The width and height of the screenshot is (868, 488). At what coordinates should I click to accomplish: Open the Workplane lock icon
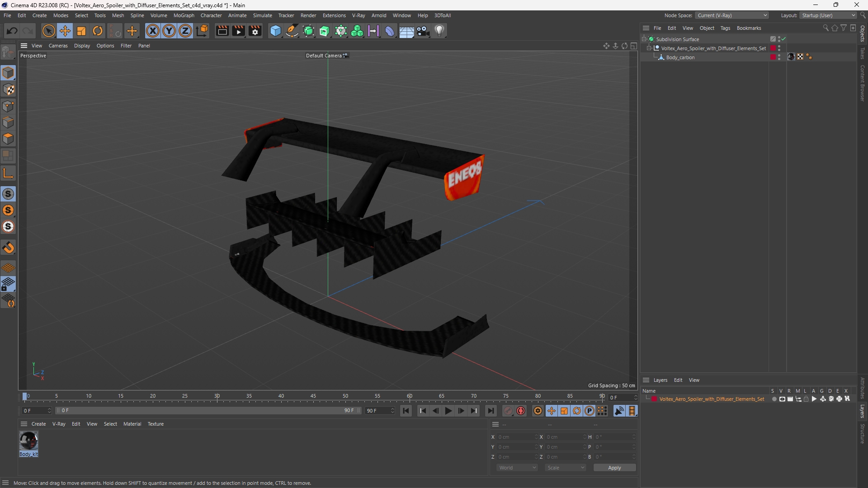pos(8,284)
